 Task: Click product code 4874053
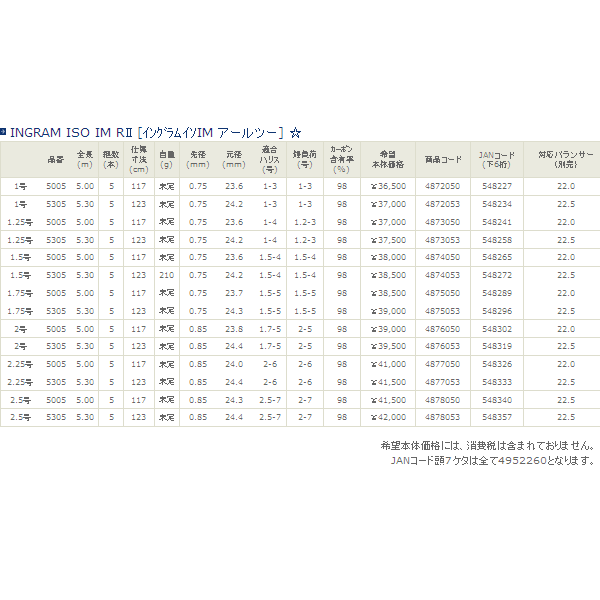point(442,275)
